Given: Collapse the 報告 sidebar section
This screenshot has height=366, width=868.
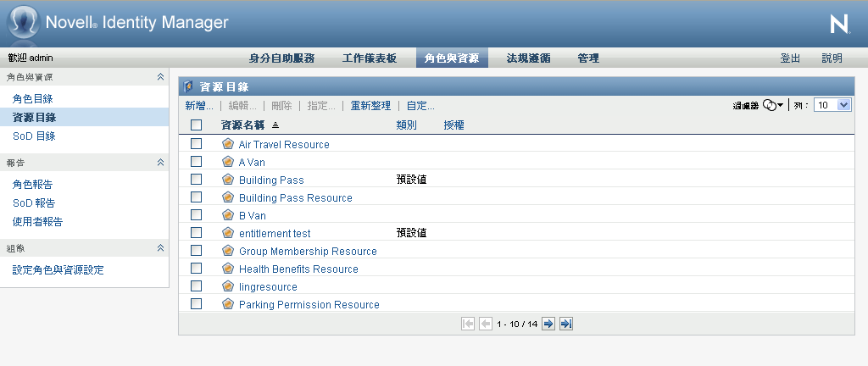Looking at the screenshot, I should (x=160, y=163).
